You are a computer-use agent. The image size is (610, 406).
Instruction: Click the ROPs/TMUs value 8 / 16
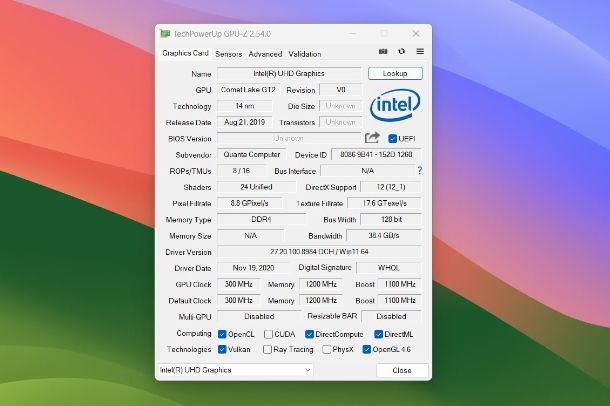click(241, 171)
